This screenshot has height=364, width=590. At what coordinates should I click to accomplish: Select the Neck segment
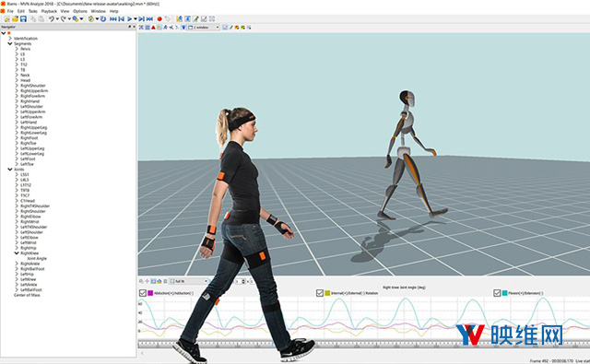(25, 76)
